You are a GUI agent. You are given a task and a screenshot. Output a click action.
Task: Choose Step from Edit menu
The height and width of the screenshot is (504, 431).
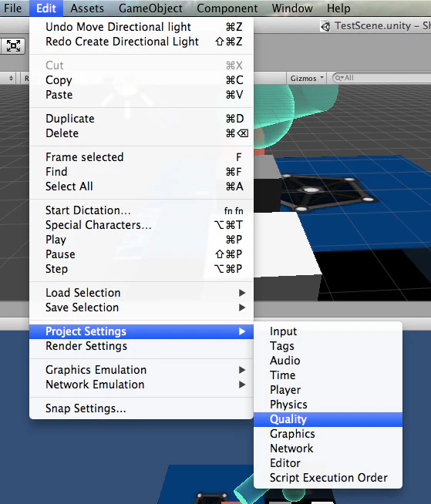tap(142, 269)
